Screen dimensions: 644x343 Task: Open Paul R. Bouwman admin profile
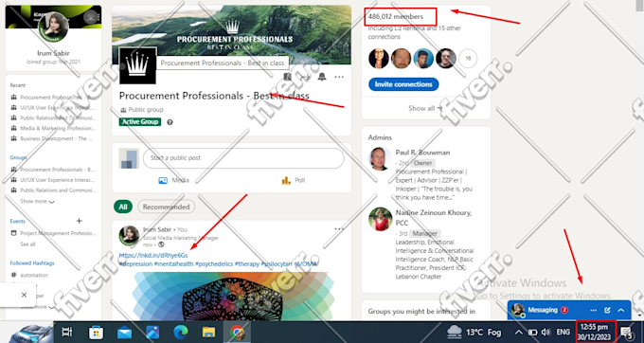(422, 153)
